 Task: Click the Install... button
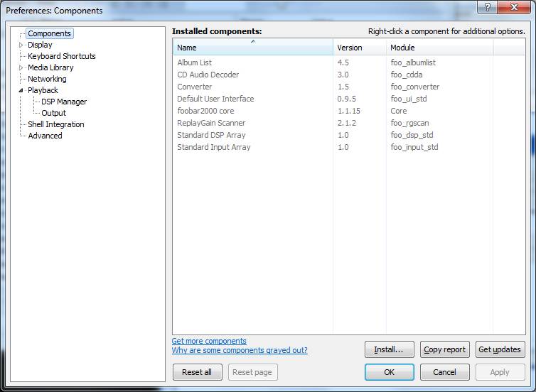point(389,349)
